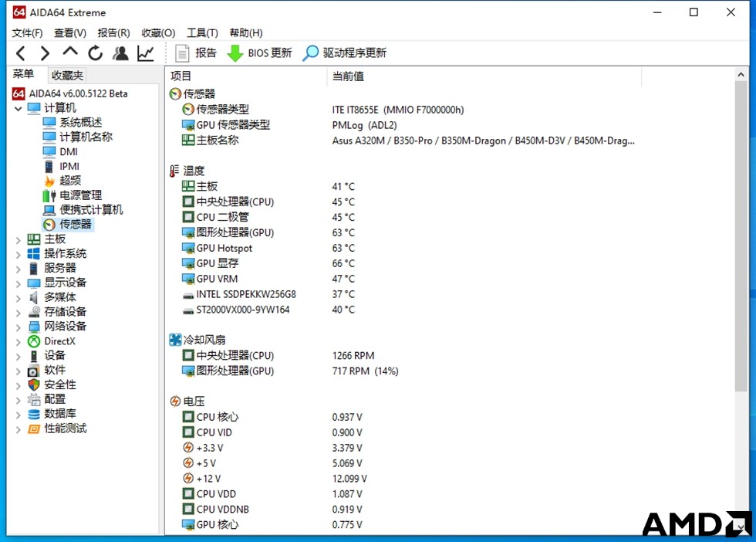Screen dimensions: 756x542
Task: Expand the 显示设备 tree node
Action: coord(19,283)
